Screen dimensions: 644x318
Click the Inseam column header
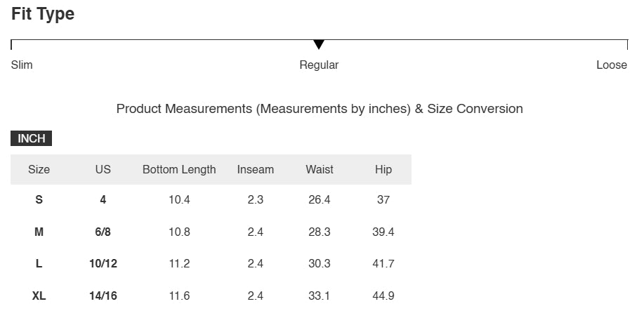click(x=256, y=169)
